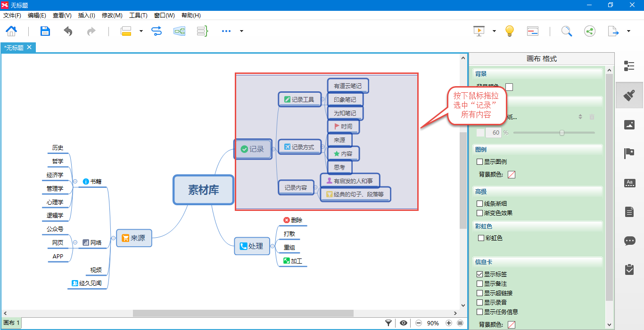
Task: Click the background color swatch under 背景
Action: tap(509, 87)
